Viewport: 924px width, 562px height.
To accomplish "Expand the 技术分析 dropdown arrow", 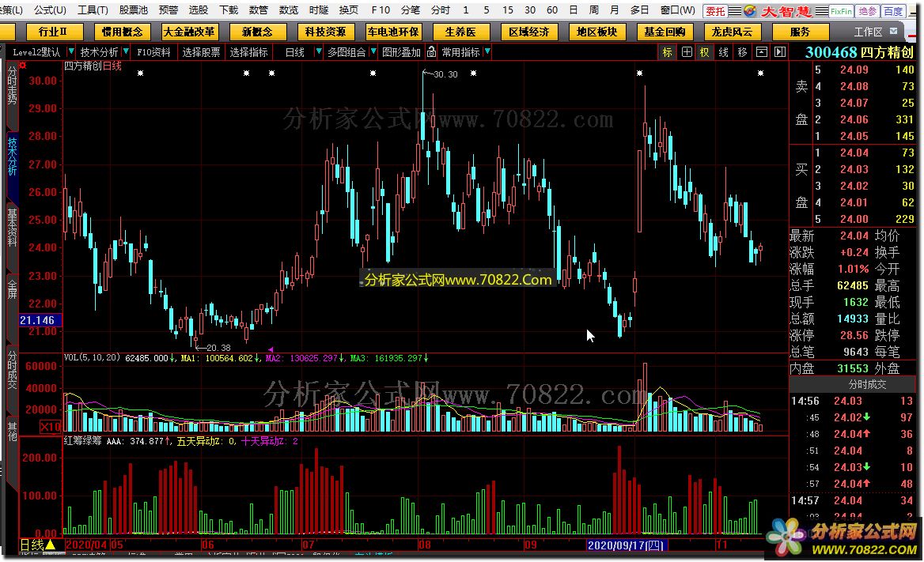I will tap(126, 52).
